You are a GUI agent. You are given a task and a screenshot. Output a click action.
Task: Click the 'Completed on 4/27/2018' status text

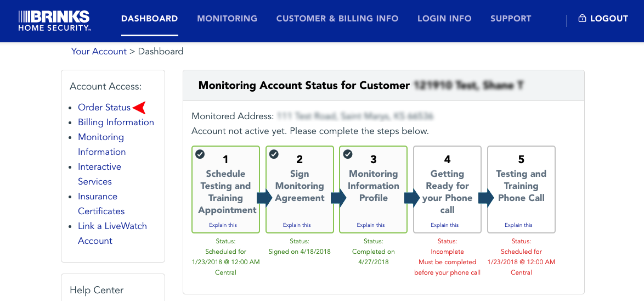click(x=374, y=257)
